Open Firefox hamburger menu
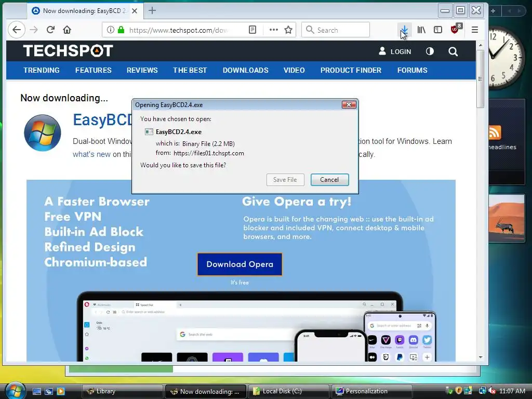532x399 pixels. pos(475,30)
